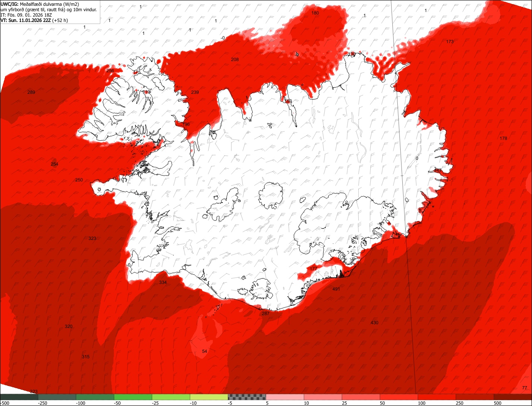532x406 pixels.
Task: Click the map value 239
Action: (x=195, y=93)
